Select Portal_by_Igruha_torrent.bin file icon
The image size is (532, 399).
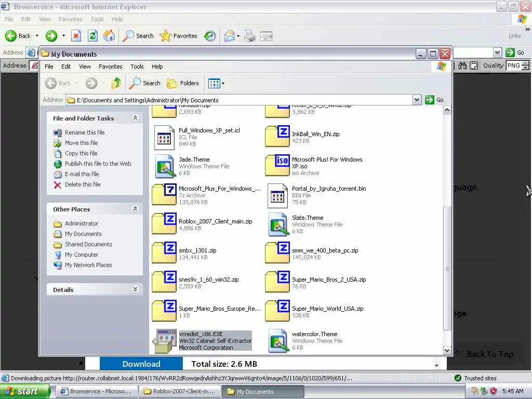pyautogui.click(x=277, y=196)
